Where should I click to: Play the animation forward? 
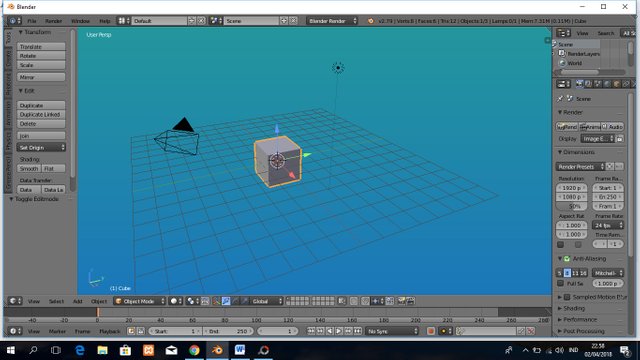pyautogui.click(x=339, y=331)
